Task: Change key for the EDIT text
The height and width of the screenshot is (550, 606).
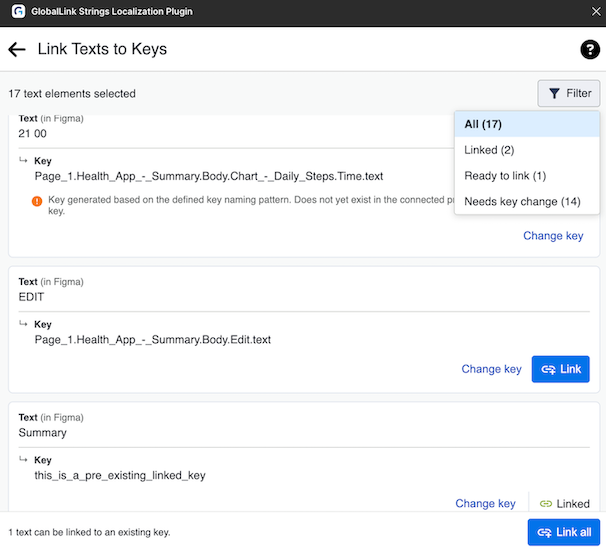Action: [x=491, y=369]
